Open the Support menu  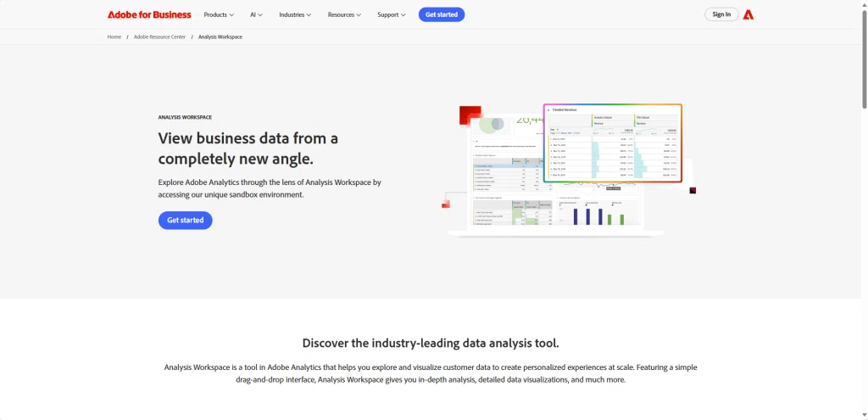391,14
